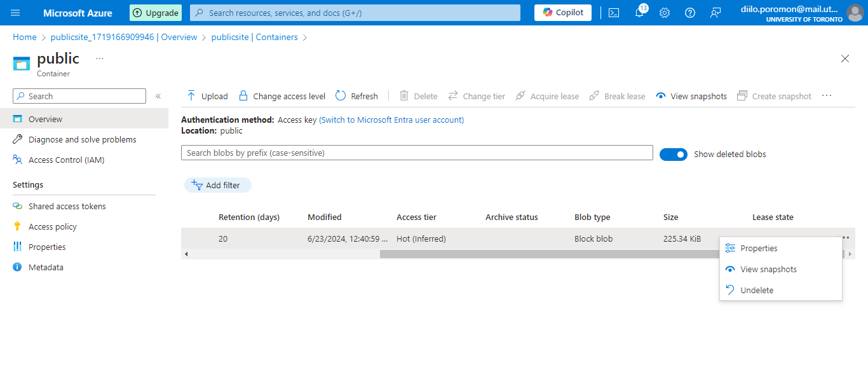868x386 pixels.
Task: Open Azure settings gear
Action: pyautogui.click(x=665, y=13)
